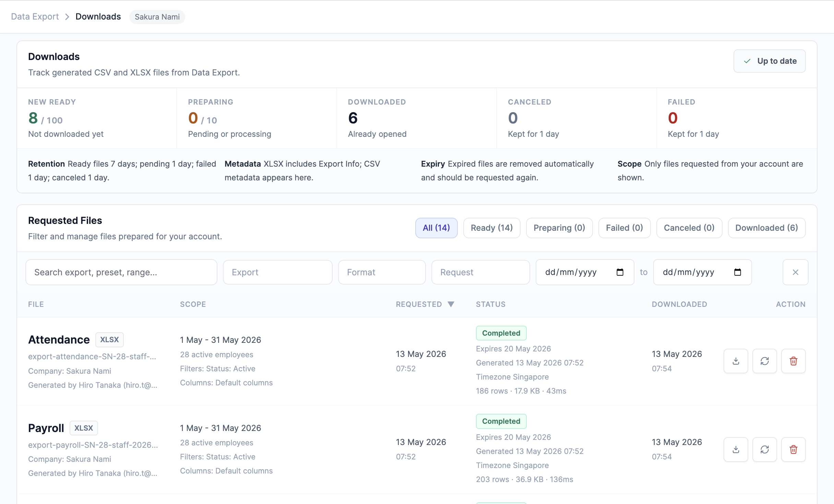Click the Attendance file name
The width and height of the screenshot is (834, 504).
[x=59, y=340]
